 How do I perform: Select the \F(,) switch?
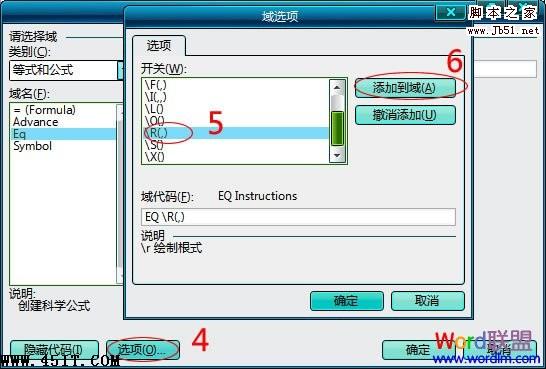[x=235, y=85]
